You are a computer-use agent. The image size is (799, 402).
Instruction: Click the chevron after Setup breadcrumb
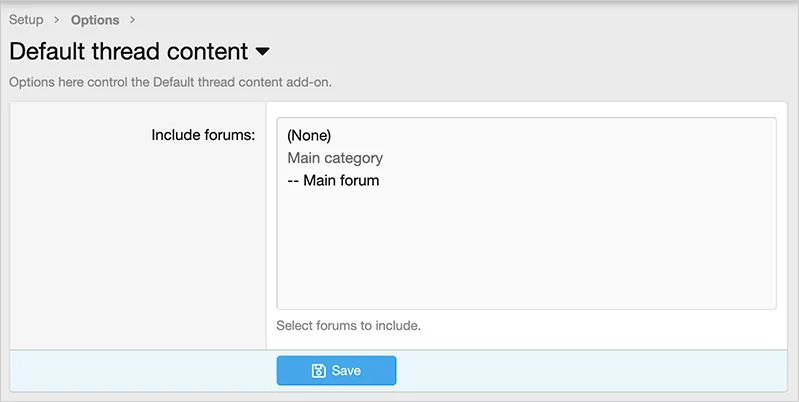click(57, 19)
